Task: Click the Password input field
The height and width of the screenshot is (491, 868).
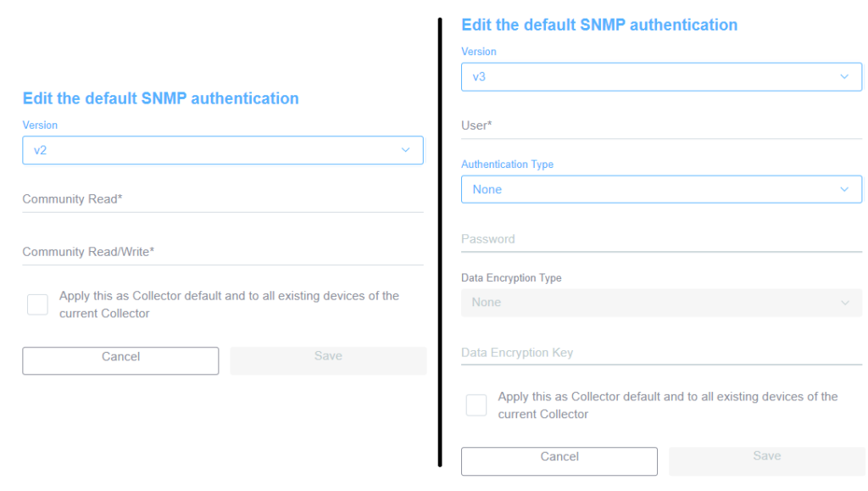Action: pyautogui.click(x=661, y=239)
